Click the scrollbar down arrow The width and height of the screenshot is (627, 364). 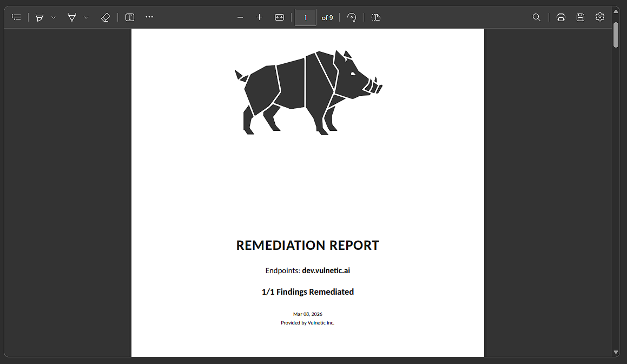click(x=616, y=352)
